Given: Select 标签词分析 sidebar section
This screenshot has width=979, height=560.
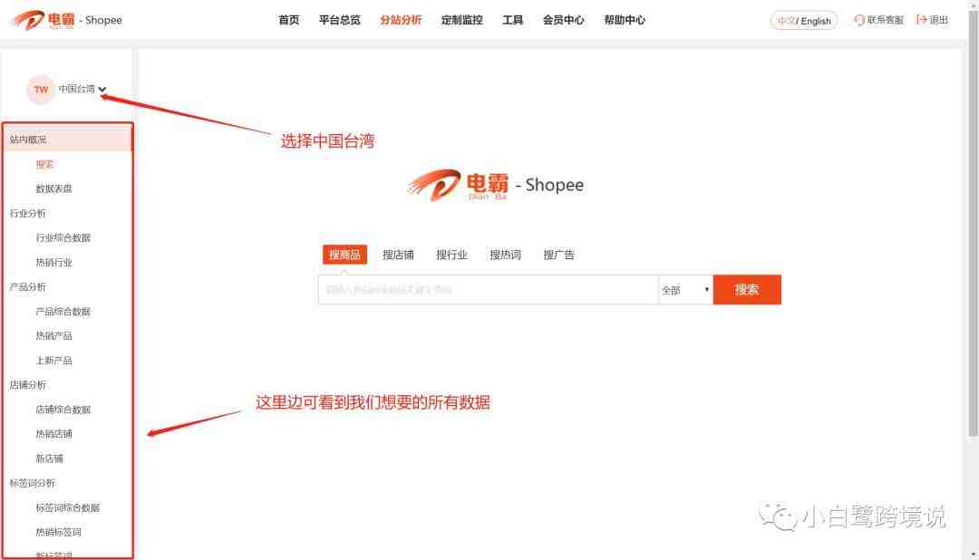Looking at the screenshot, I should (x=33, y=483).
